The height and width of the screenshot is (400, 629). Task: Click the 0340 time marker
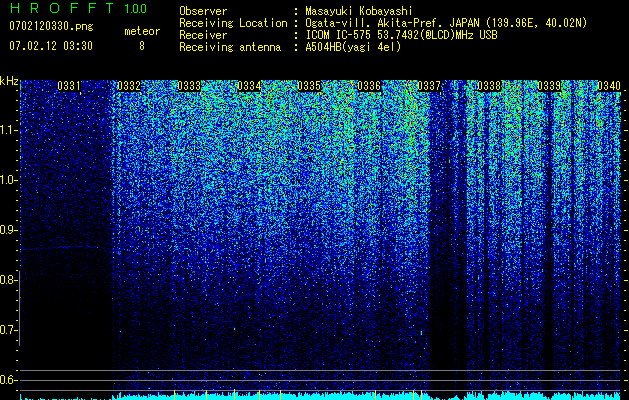[x=609, y=86]
